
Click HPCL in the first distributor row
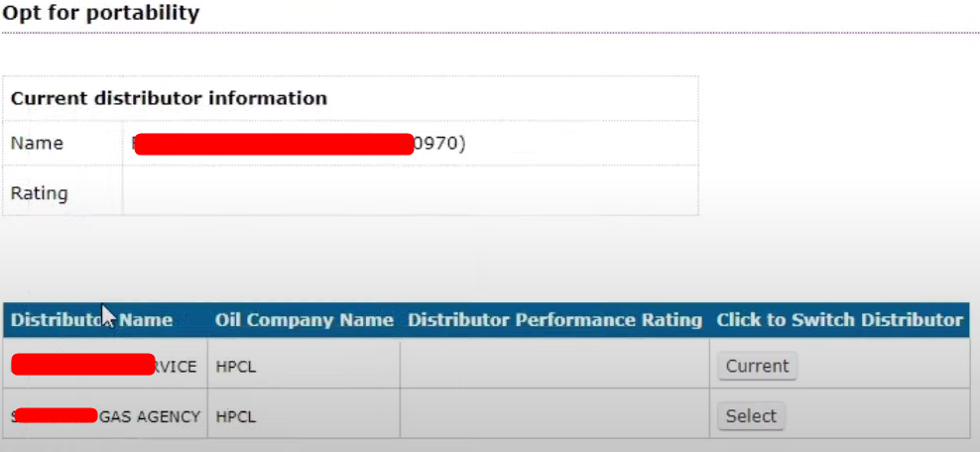pos(235,367)
